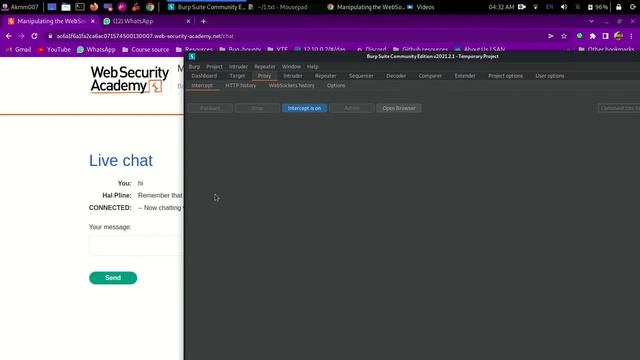The width and height of the screenshot is (640, 360).
Task: Open the Window menu in Burp Suite
Action: [291, 67]
